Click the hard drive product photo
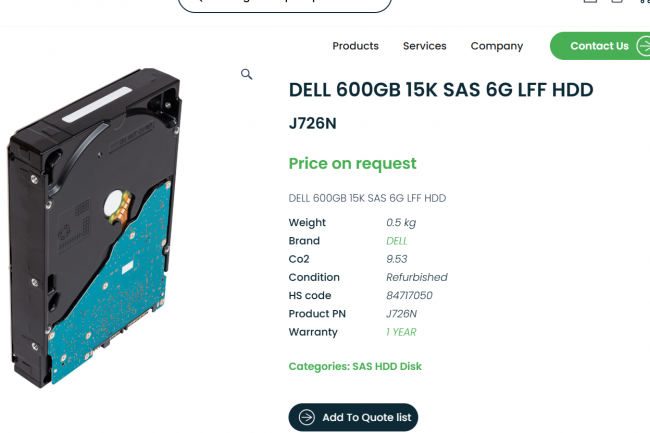Viewport: 650px width, 433px height. coord(94,228)
